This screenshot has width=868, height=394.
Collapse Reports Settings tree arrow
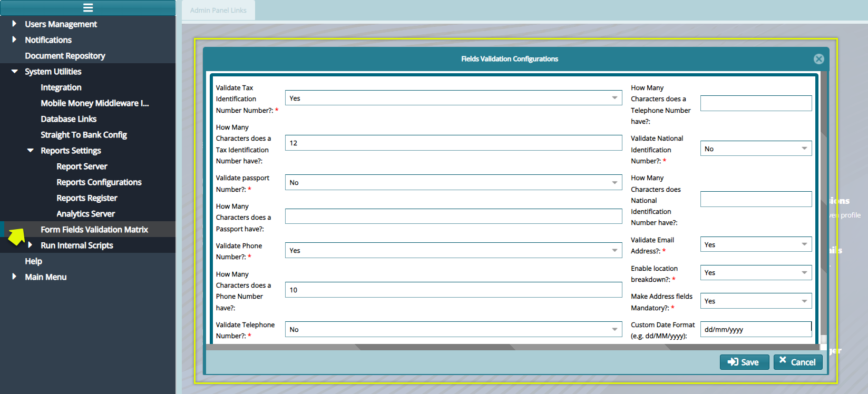(x=30, y=150)
